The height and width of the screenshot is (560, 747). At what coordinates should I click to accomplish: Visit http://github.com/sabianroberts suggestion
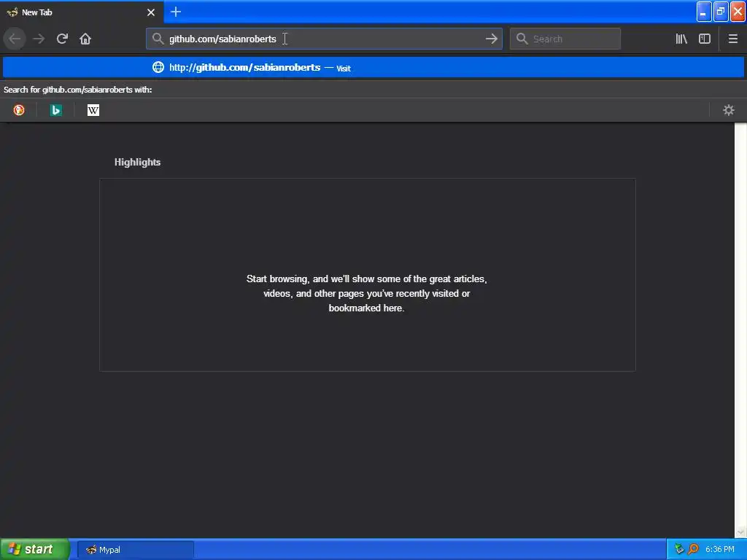pos(373,68)
